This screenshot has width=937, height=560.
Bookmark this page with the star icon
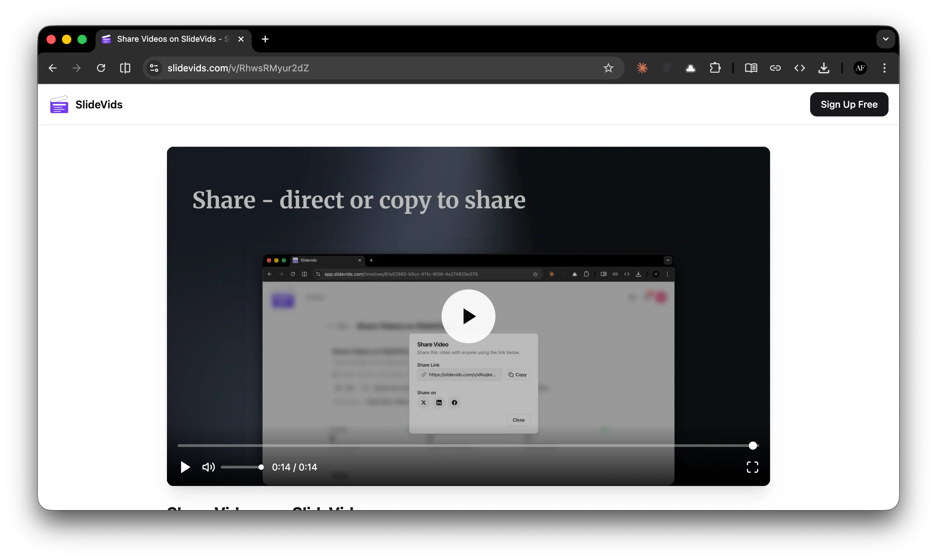[x=608, y=68]
